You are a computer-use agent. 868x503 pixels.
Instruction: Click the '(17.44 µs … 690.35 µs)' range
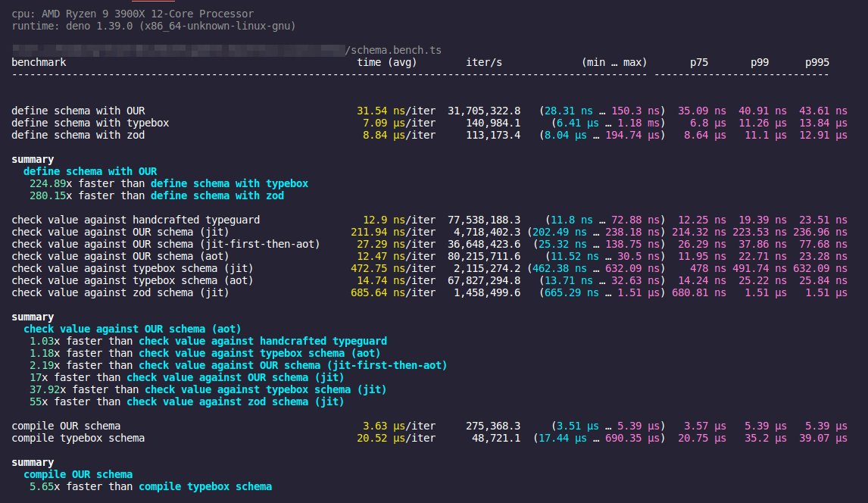(x=599, y=439)
